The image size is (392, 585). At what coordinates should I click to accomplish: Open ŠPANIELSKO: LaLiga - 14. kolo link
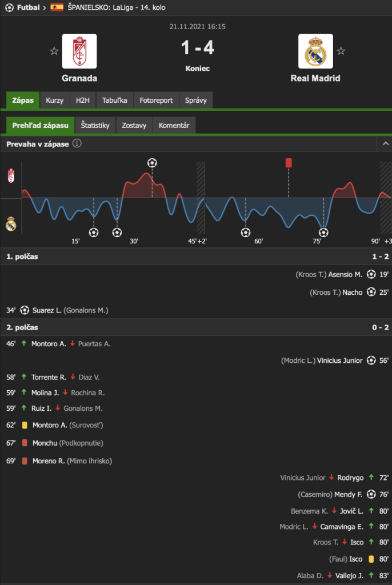coord(123,7)
